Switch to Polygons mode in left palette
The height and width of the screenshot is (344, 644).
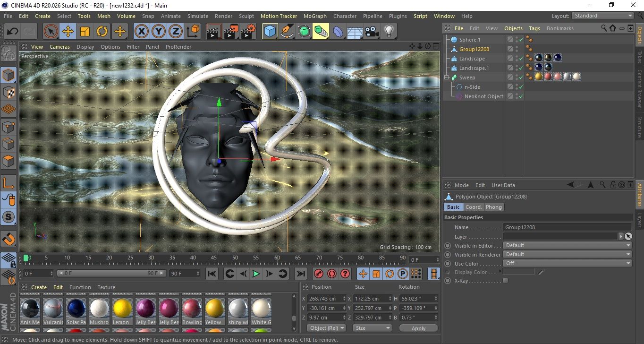[8, 161]
